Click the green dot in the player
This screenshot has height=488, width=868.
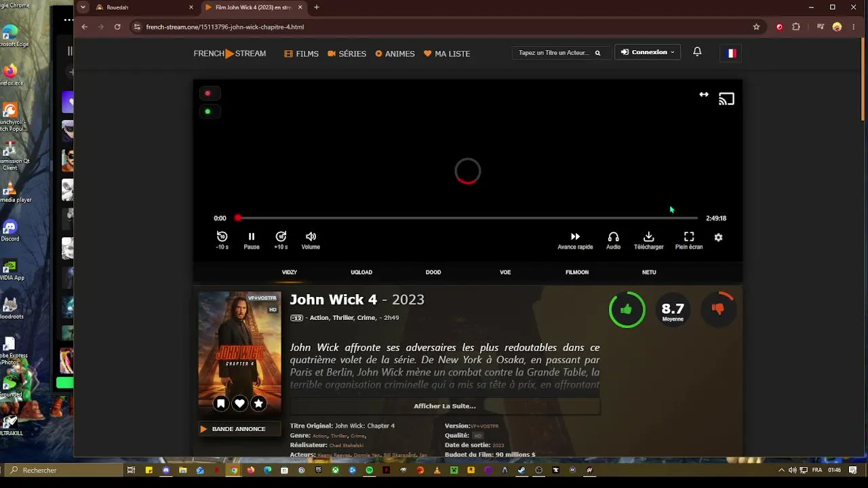point(208,111)
